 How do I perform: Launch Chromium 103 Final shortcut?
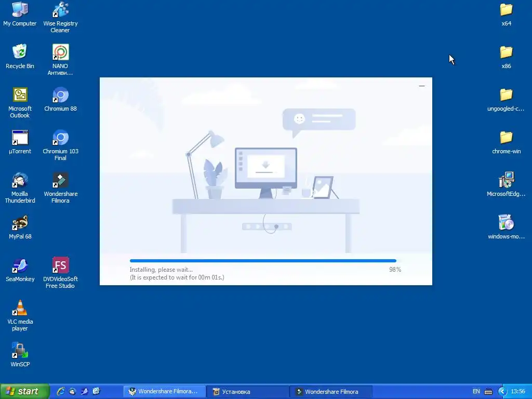(x=60, y=145)
